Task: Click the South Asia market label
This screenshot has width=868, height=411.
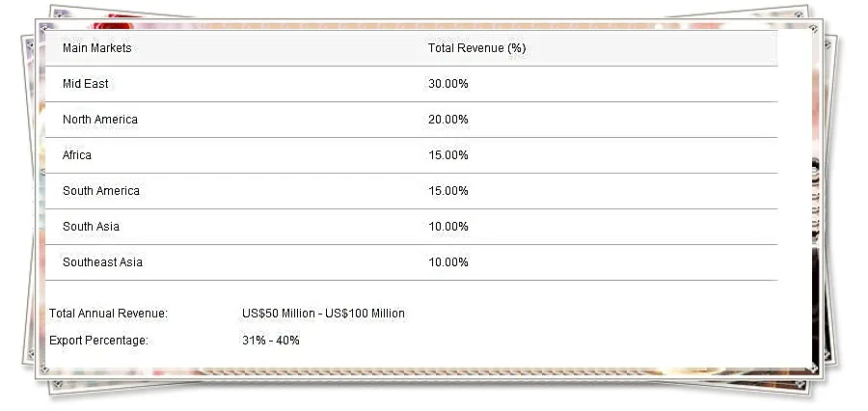Action: tap(92, 227)
